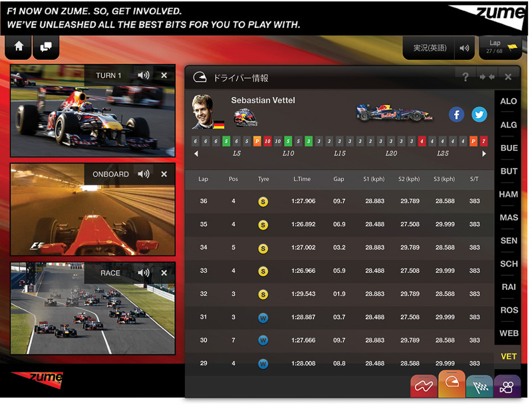This screenshot has height=411, width=532.
Task: Open help question mark in driver panel
Action: pos(465,77)
